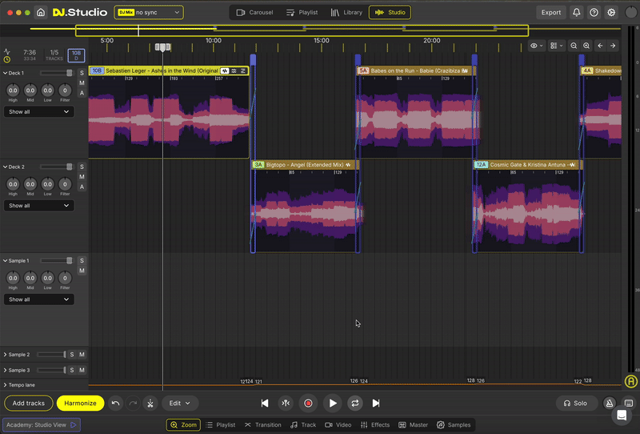Click Add tracks button
640x434 pixels.
pyautogui.click(x=29, y=403)
